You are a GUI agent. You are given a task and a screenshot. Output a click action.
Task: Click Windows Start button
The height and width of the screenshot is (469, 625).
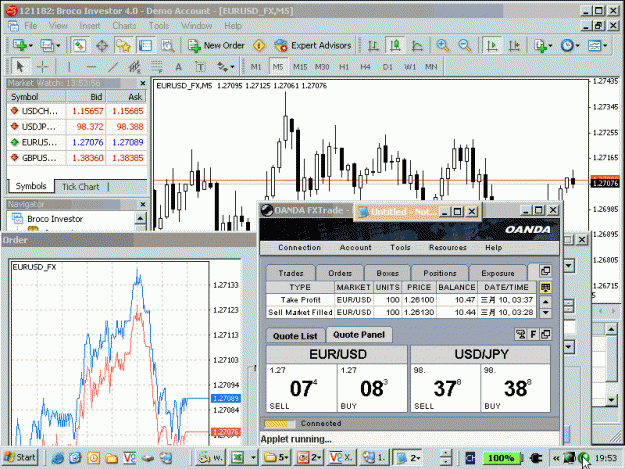click(20, 457)
